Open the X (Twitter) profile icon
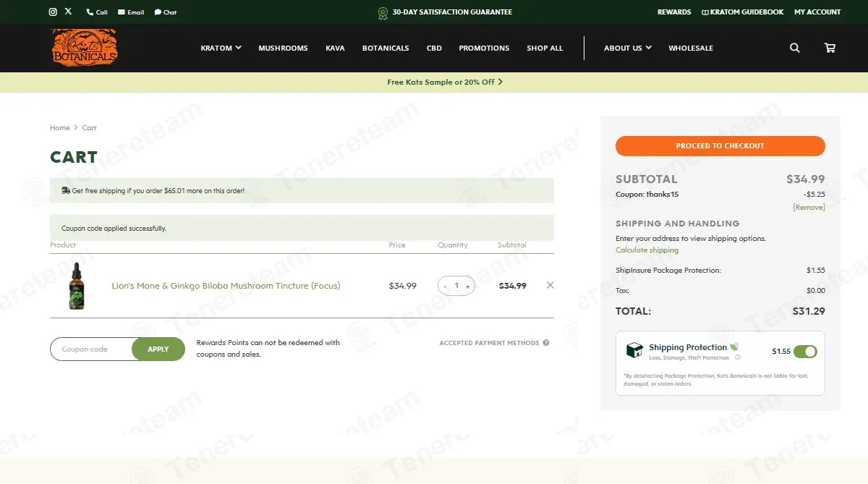This screenshot has height=484, width=868. 68,12
